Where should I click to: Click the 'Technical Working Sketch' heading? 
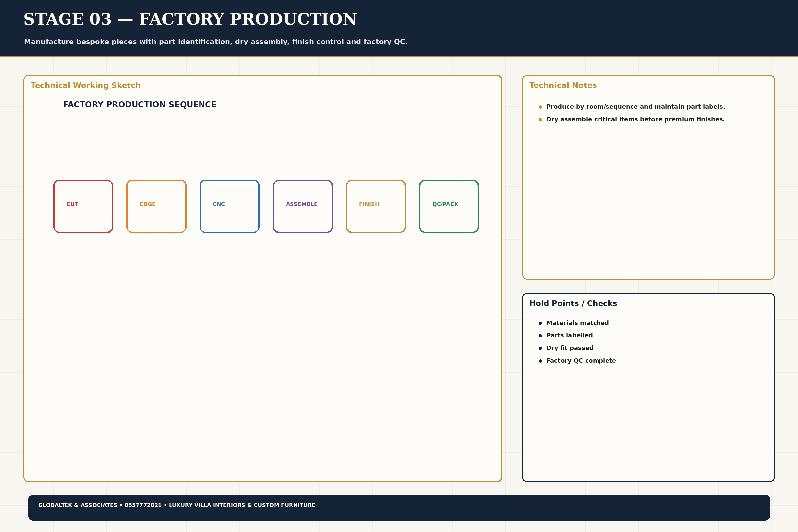point(85,85)
